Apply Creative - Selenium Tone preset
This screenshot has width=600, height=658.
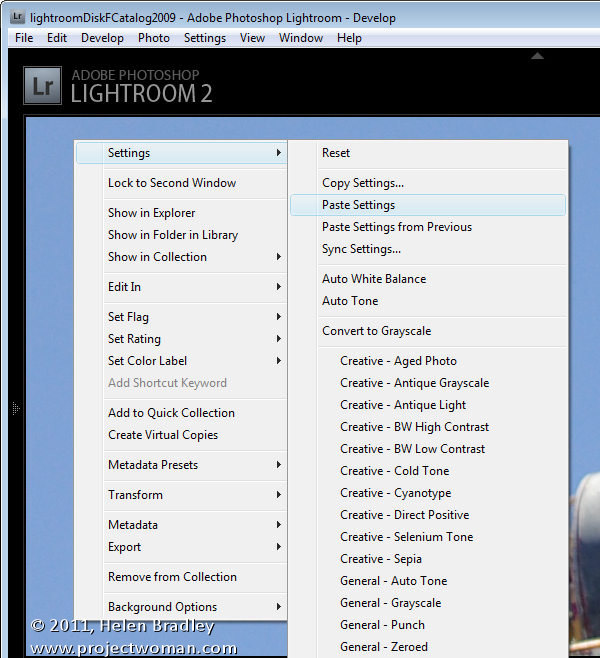pos(428,537)
